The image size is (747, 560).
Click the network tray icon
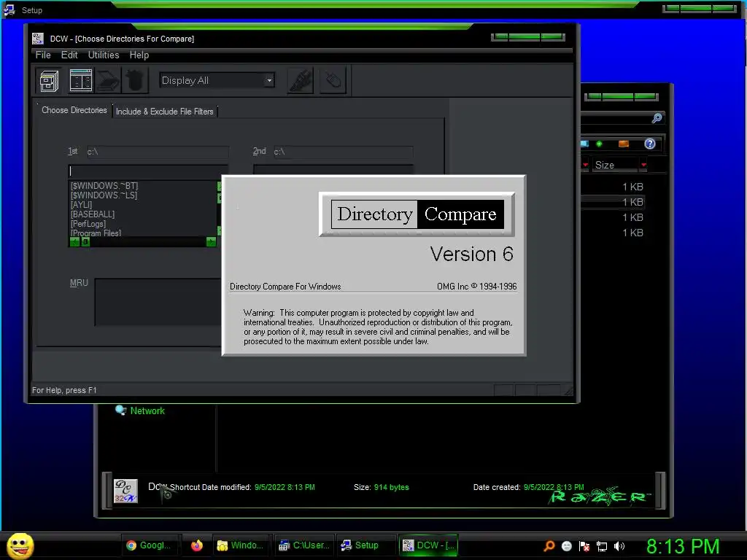(602, 546)
